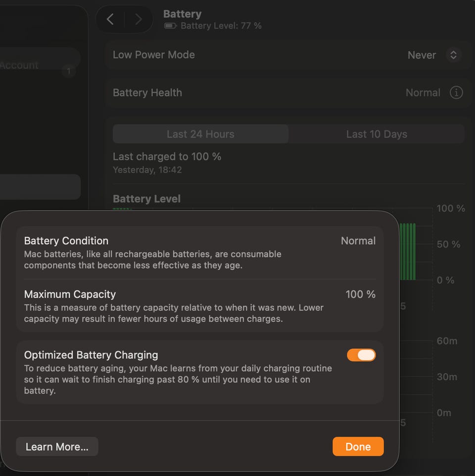This screenshot has height=476, width=475.
Task: Switch to Last 10 Days tab
Action: pyautogui.click(x=377, y=134)
